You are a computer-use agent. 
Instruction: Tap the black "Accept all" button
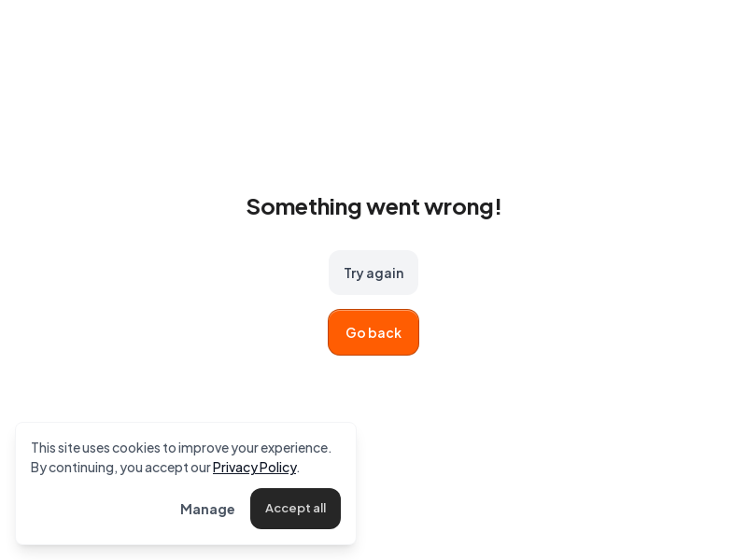(x=295, y=509)
